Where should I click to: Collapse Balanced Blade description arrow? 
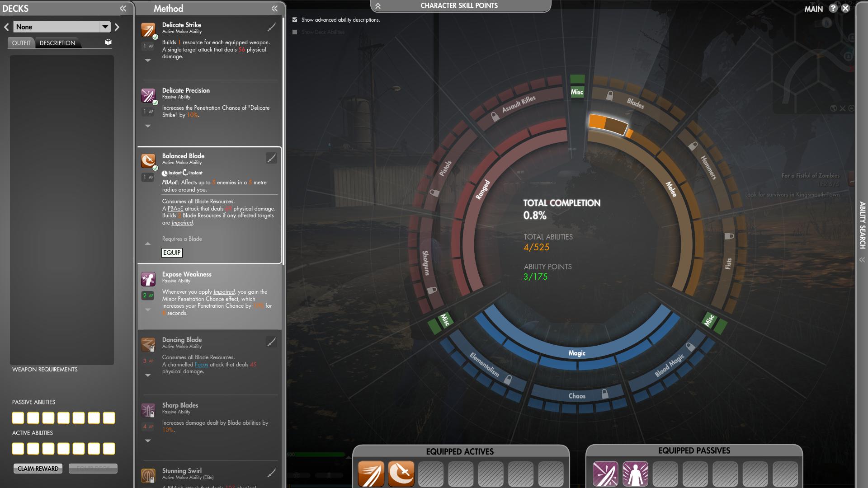(148, 244)
